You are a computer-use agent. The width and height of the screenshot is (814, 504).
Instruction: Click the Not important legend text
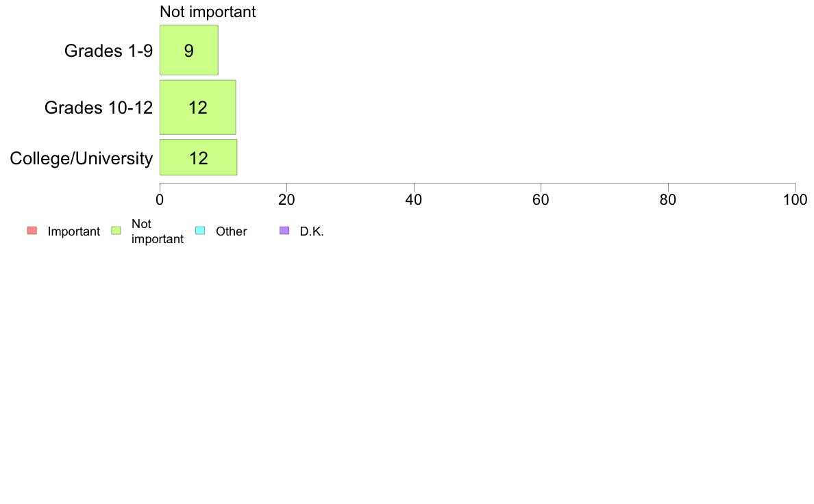tap(158, 231)
